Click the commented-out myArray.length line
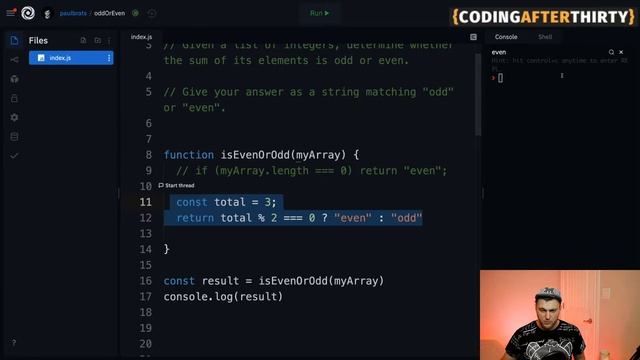Viewport: 640px width, 360px height. point(311,171)
